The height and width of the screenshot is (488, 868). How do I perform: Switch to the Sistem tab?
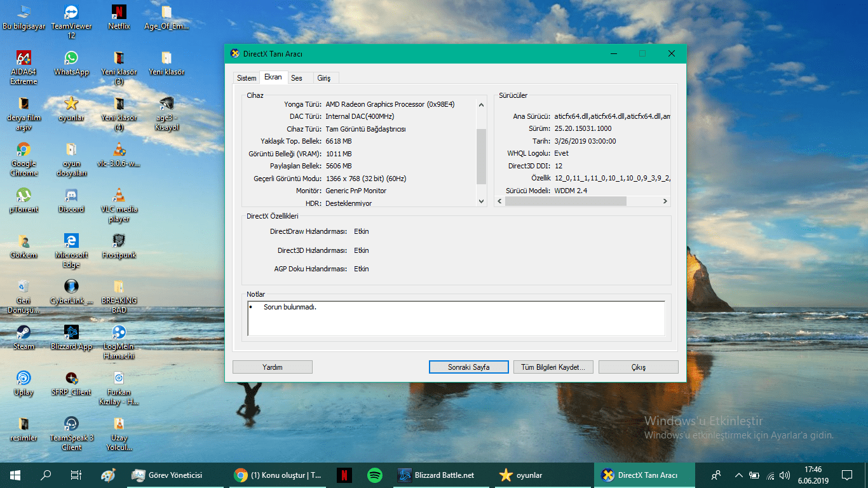tap(247, 78)
